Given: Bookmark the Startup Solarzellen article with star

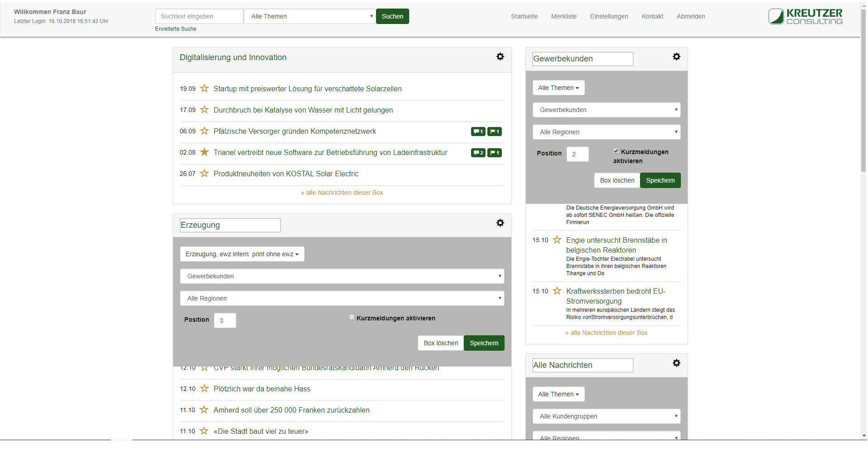Looking at the screenshot, I should (x=204, y=89).
